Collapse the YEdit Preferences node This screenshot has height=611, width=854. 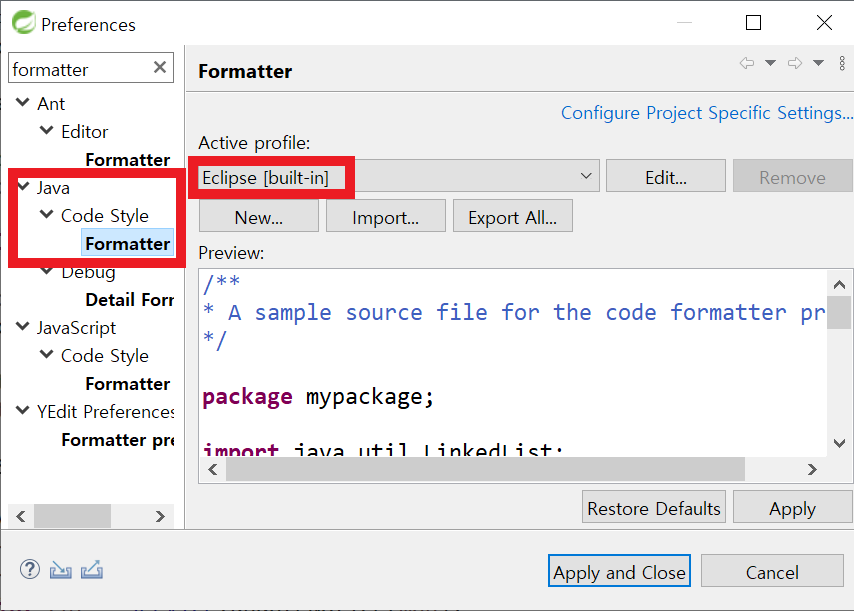pos(23,410)
